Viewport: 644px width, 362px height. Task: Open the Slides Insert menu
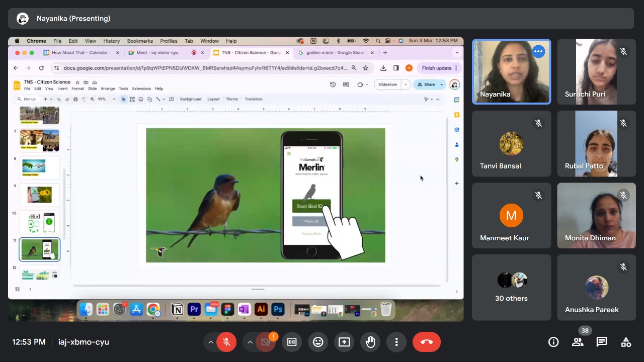click(x=62, y=88)
